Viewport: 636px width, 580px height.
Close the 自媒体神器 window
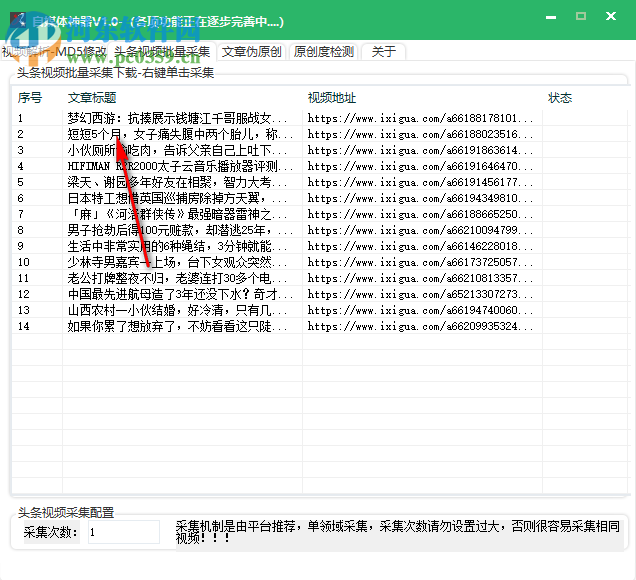611,16
